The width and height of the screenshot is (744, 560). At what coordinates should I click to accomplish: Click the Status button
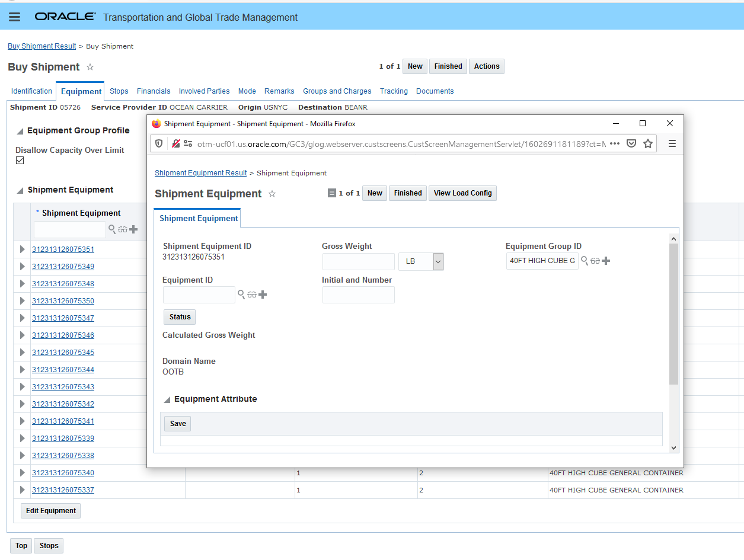click(x=180, y=317)
